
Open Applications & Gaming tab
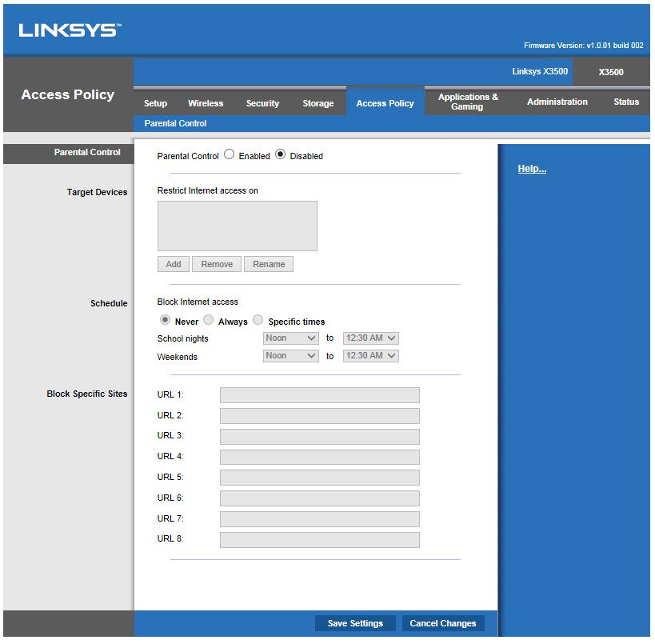click(x=467, y=102)
